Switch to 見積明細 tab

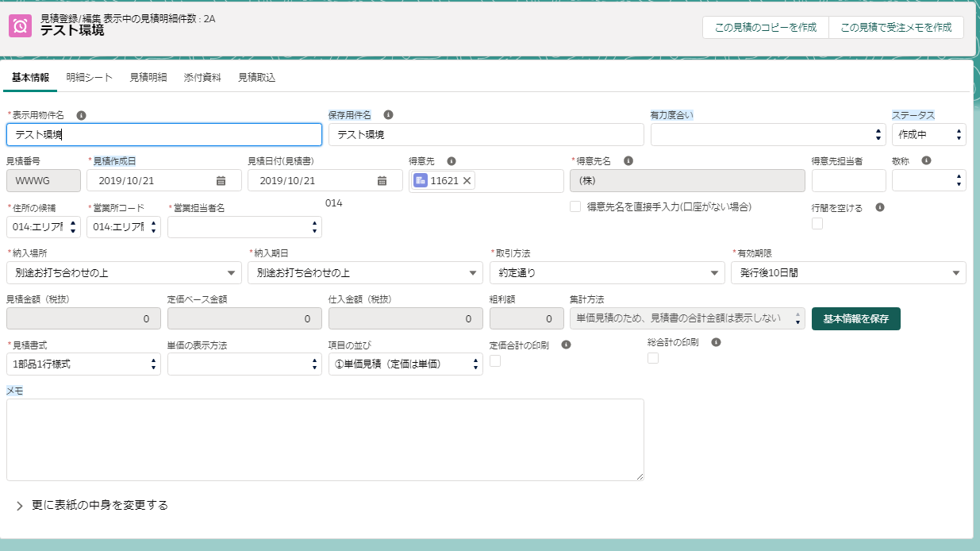148,78
